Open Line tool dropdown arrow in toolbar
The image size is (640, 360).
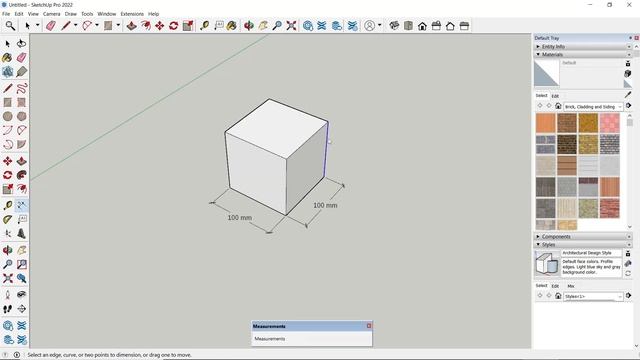(76, 25)
